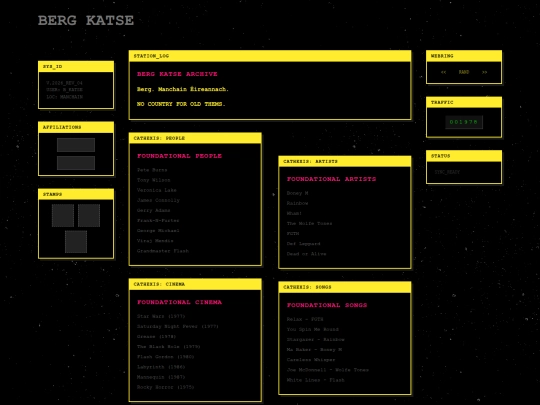Click the text "Berg. Manchain Éireannach."

[x=183, y=89]
